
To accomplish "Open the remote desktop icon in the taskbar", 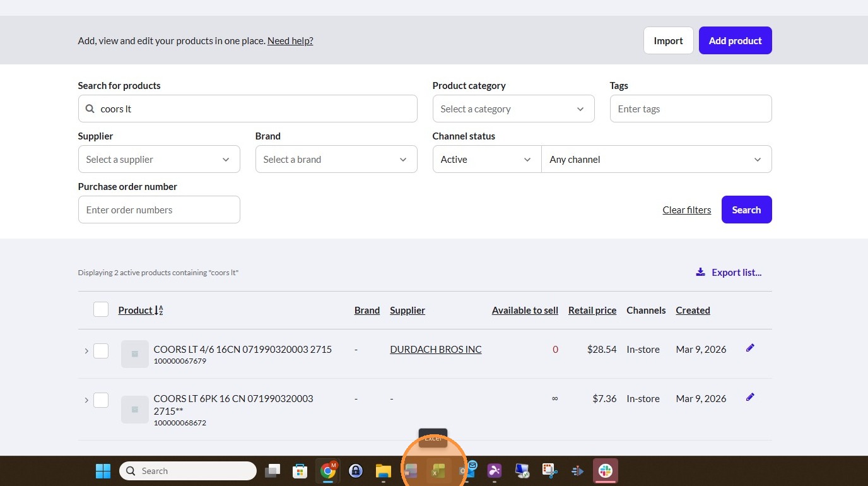I will click(x=522, y=471).
